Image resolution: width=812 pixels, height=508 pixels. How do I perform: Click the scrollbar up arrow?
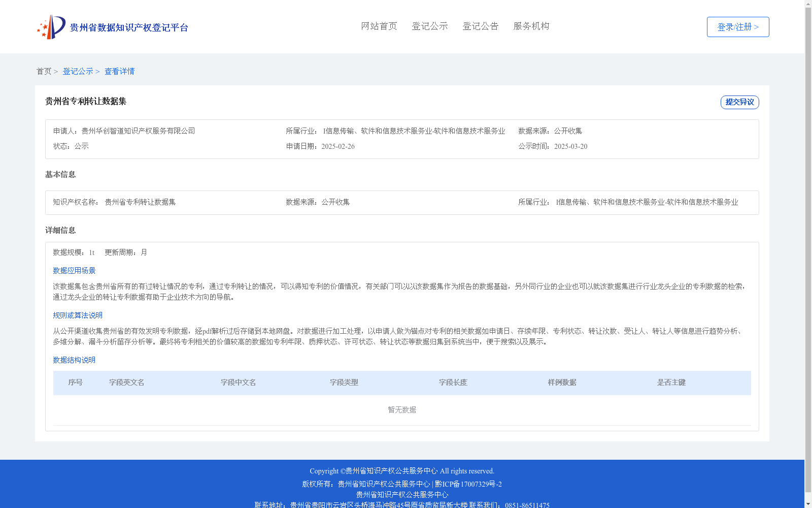(808, 4)
